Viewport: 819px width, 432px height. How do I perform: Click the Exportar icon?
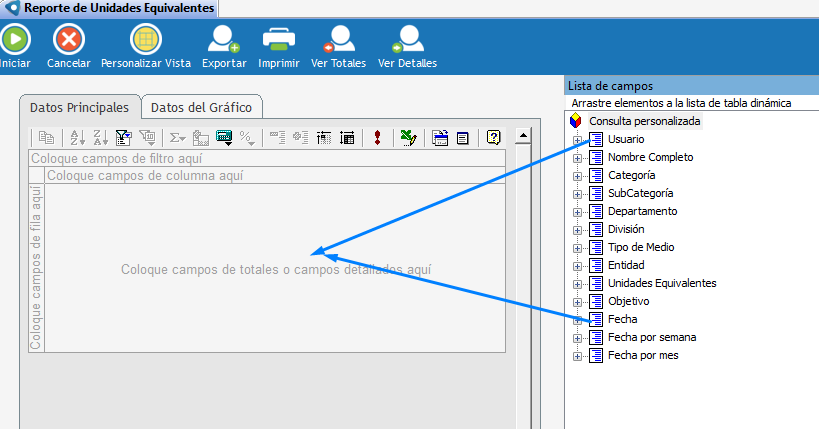tap(223, 40)
